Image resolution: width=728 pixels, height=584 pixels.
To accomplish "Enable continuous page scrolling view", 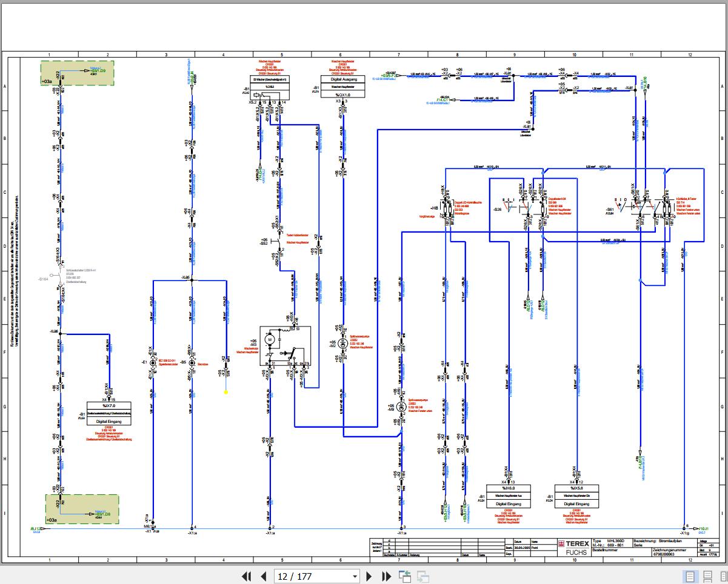I will click(706, 576).
